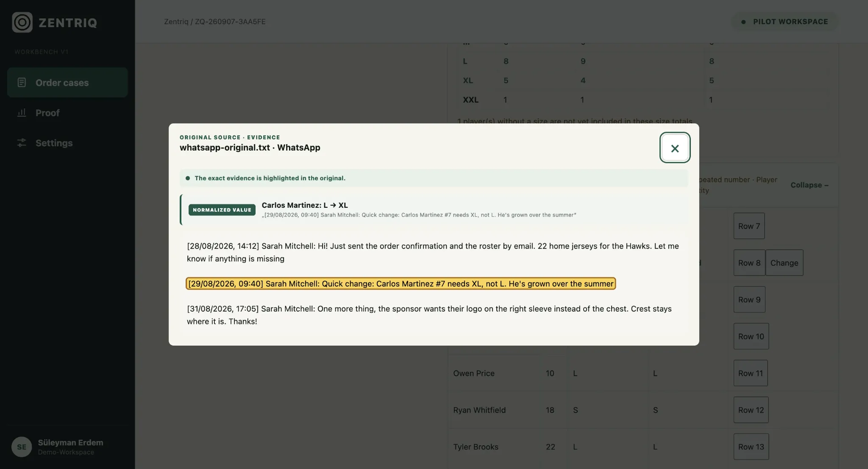This screenshot has height=469, width=868.
Task: Click the Row 12 button for Ryan Whitfield
Action: coord(751,410)
